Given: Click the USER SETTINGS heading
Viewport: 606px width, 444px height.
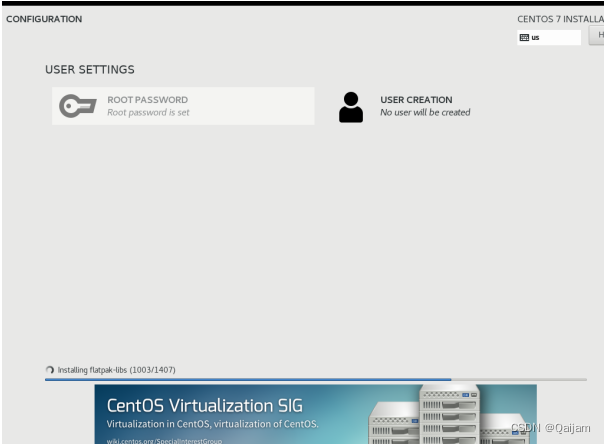Looking at the screenshot, I should (x=90, y=70).
